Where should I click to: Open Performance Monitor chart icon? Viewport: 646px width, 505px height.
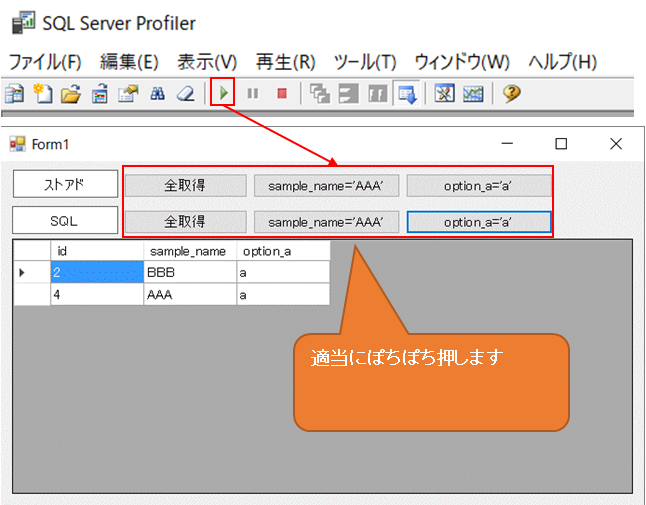point(473,94)
